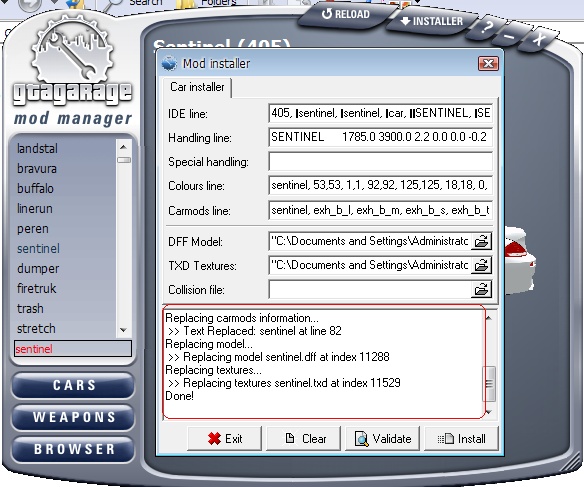The width and height of the screenshot is (584, 487).
Task: Click into the TXD Textures path field
Action: (369, 265)
